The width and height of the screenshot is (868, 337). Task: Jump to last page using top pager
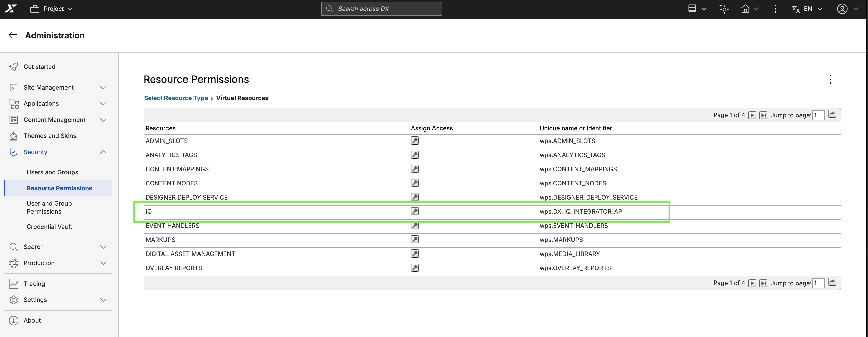tap(763, 115)
